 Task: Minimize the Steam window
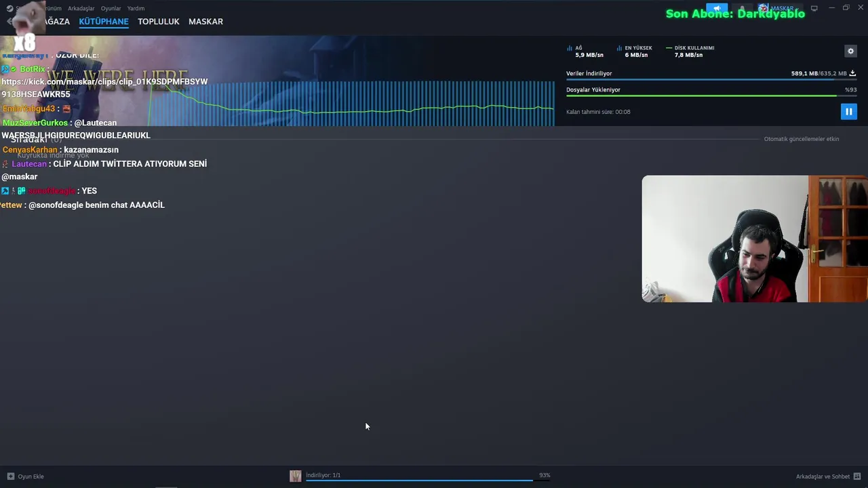(x=831, y=8)
